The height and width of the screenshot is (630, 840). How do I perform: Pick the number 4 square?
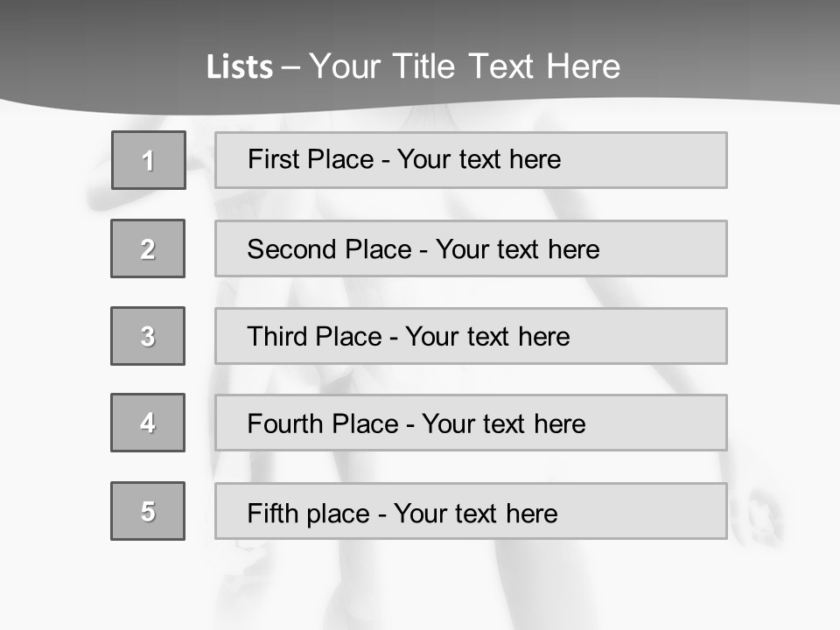pos(148,423)
